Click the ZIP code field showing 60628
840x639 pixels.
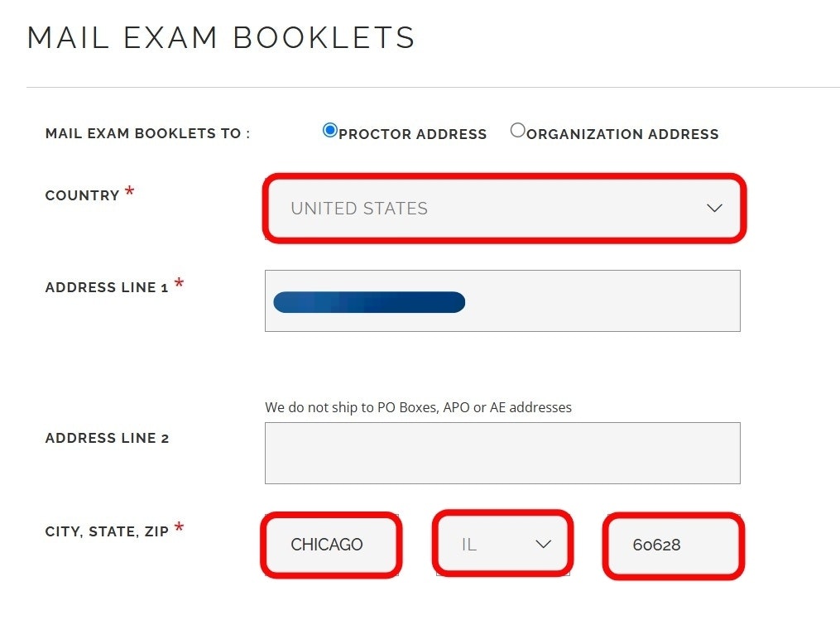point(673,545)
